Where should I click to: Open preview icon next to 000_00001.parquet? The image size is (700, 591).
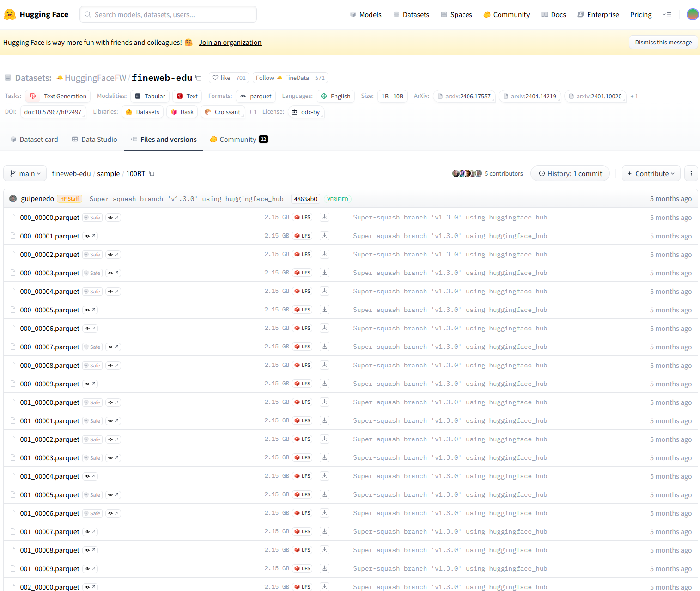click(90, 236)
